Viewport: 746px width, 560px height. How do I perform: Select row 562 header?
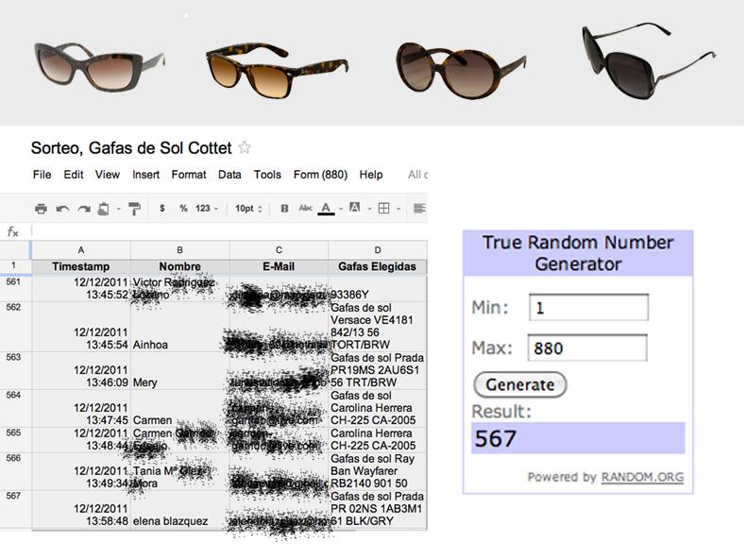[15, 327]
